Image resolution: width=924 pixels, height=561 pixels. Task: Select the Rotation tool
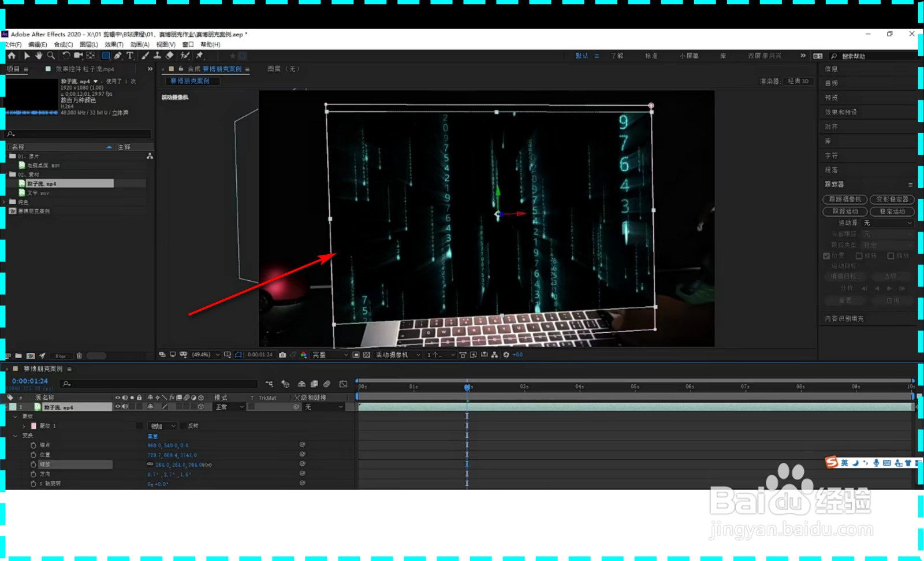point(66,55)
